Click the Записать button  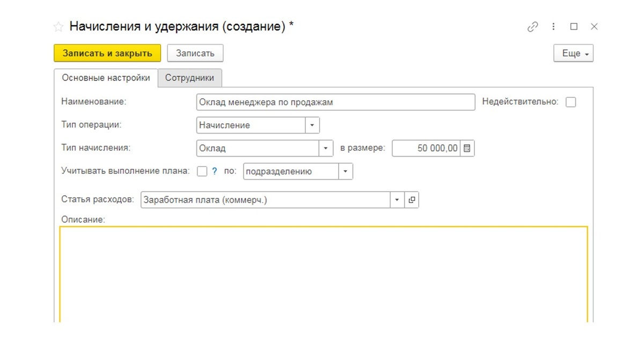point(195,53)
